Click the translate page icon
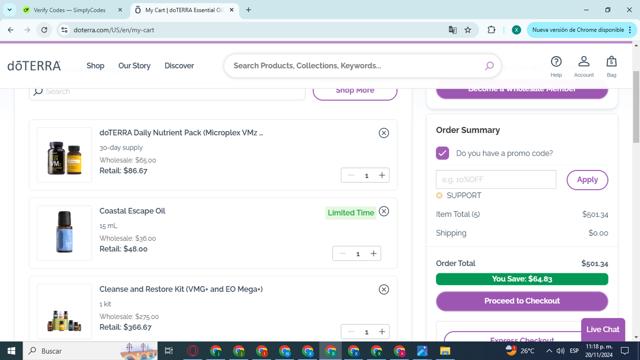 pyautogui.click(x=452, y=30)
